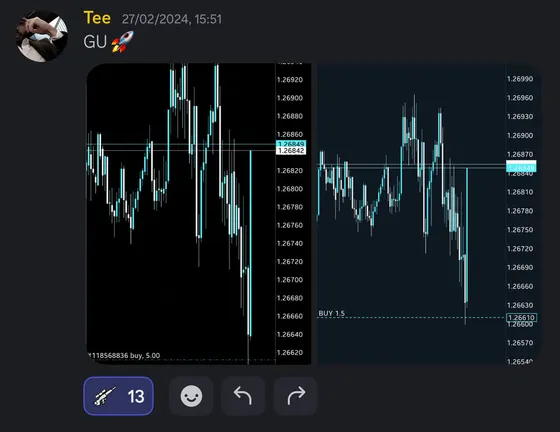This screenshot has height=432, width=560.
Task: Click the highlighted cyan price tag on right chart
Action: tap(521, 167)
